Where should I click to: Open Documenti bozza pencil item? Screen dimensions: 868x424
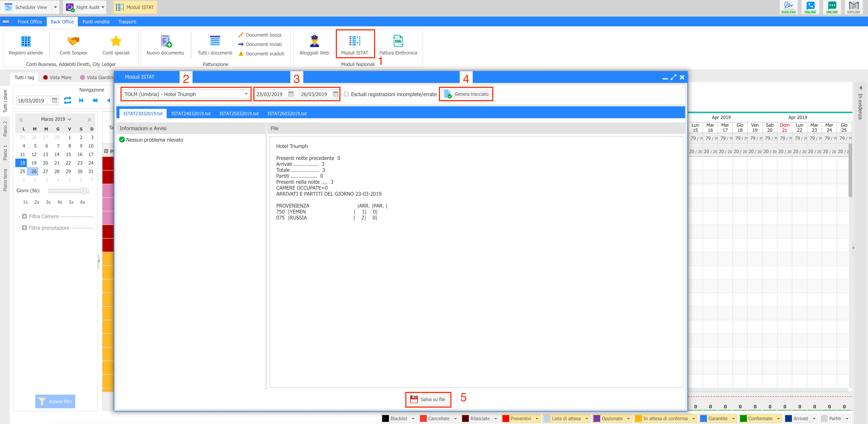coord(260,35)
